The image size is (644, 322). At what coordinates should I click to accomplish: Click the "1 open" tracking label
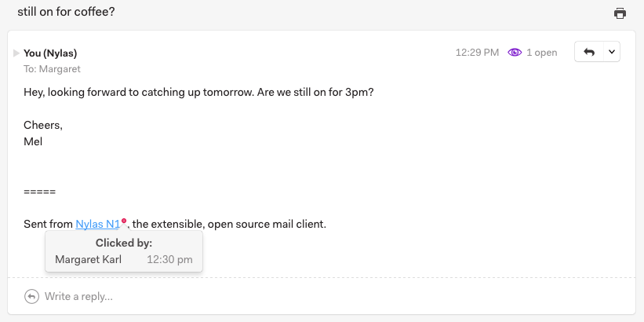coord(541,53)
